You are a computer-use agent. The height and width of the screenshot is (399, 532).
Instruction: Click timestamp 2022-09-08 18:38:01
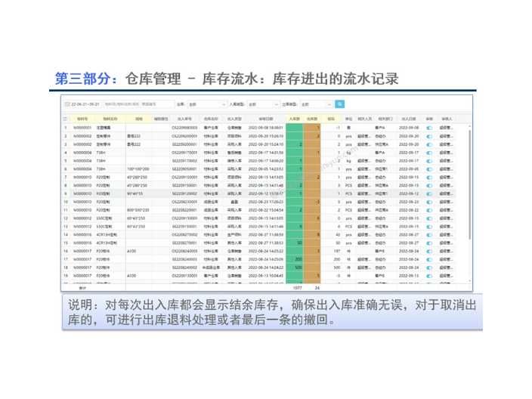pyautogui.click(x=266, y=128)
